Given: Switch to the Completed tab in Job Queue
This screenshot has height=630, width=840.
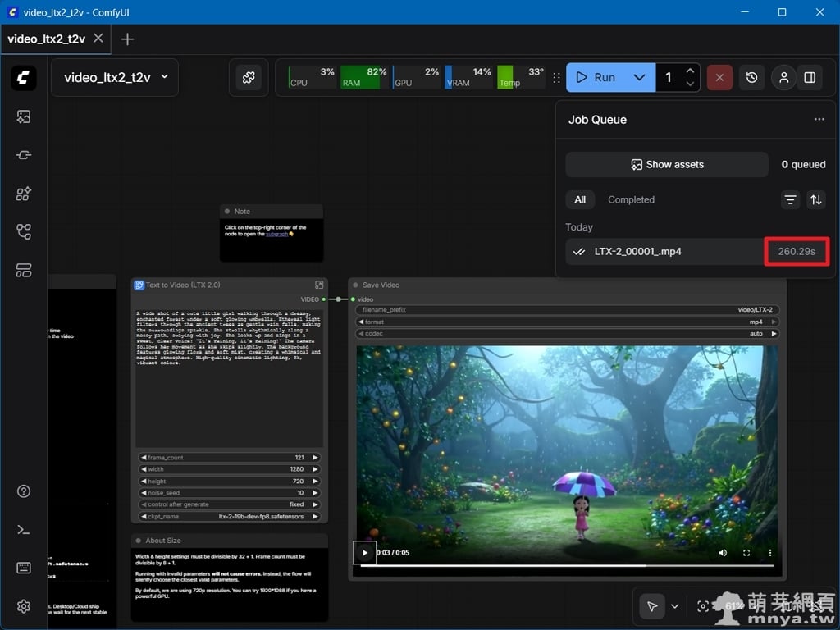Looking at the screenshot, I should (631, 199).
